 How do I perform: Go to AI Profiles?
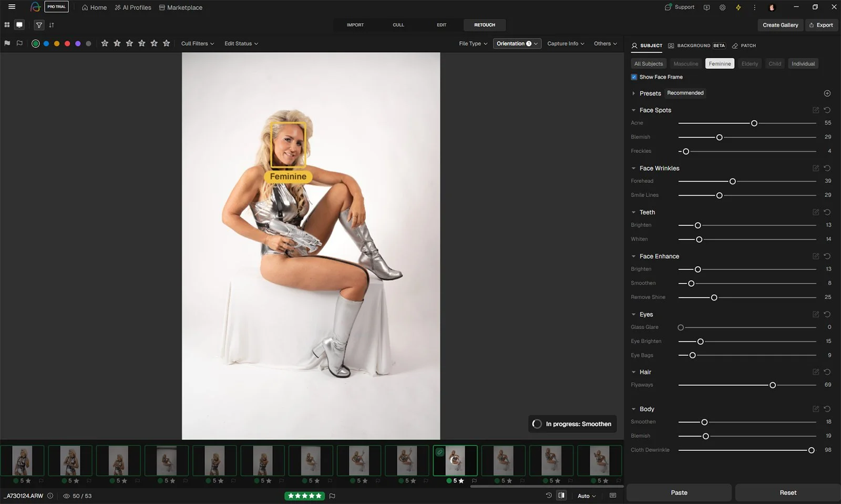pyautogui.click(x=133, y=7)
